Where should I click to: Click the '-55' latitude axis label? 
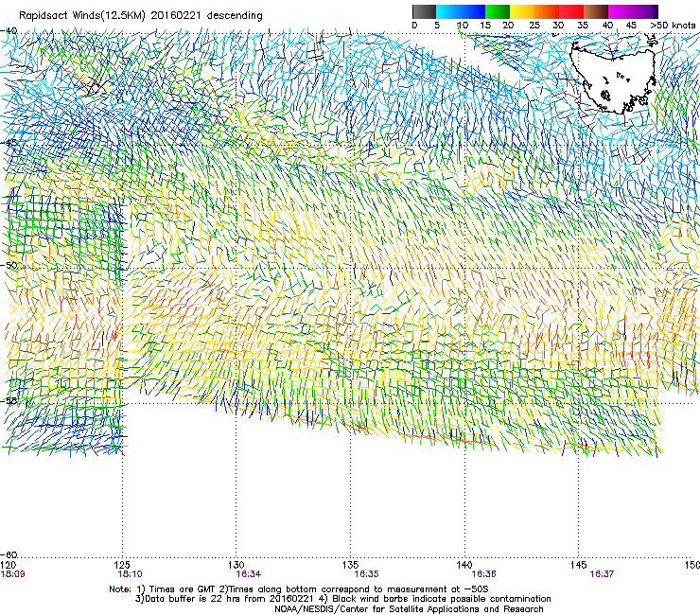(9, 400)
